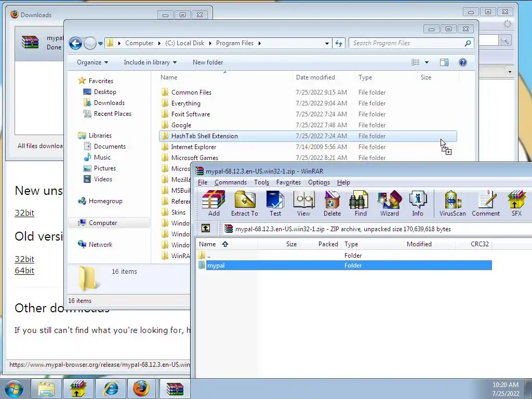Select the Common Files folder
This screenshot has height=399, width=532.
191,92
